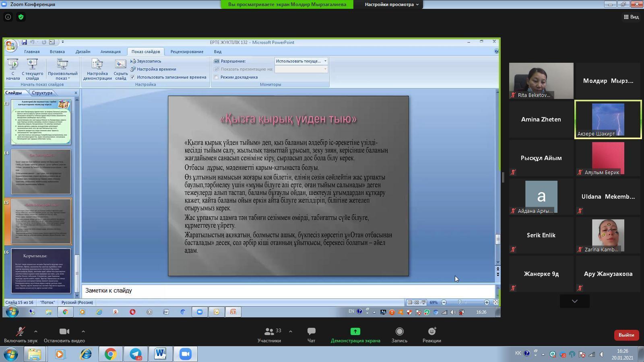Start recording with Запись button

click(x=399, y=335)
